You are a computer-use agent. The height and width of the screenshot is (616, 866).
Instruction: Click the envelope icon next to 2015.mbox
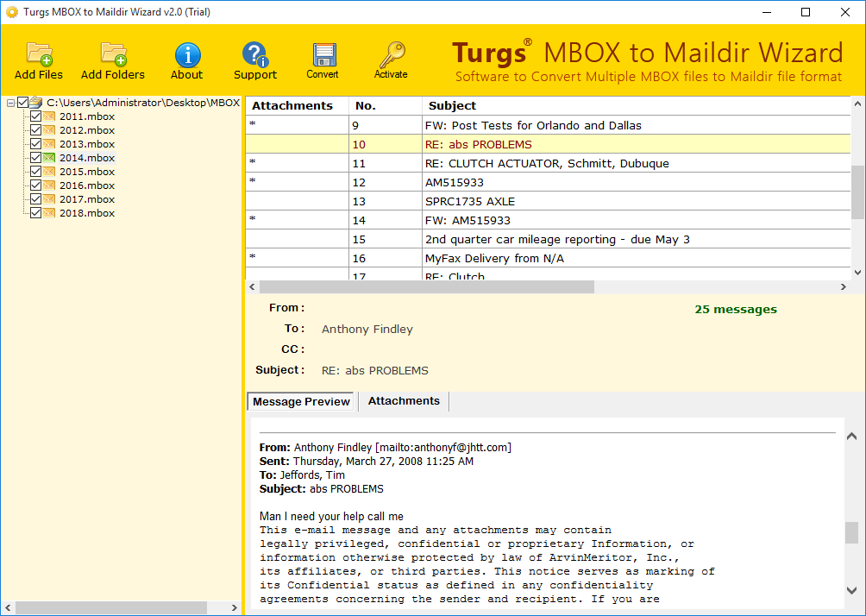click(49, 172)
